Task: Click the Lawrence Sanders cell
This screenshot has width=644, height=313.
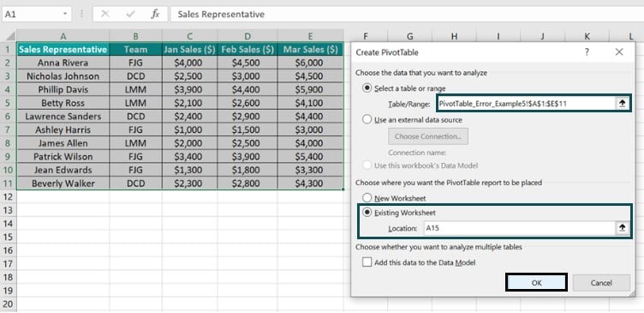Action: pos(63,117)
